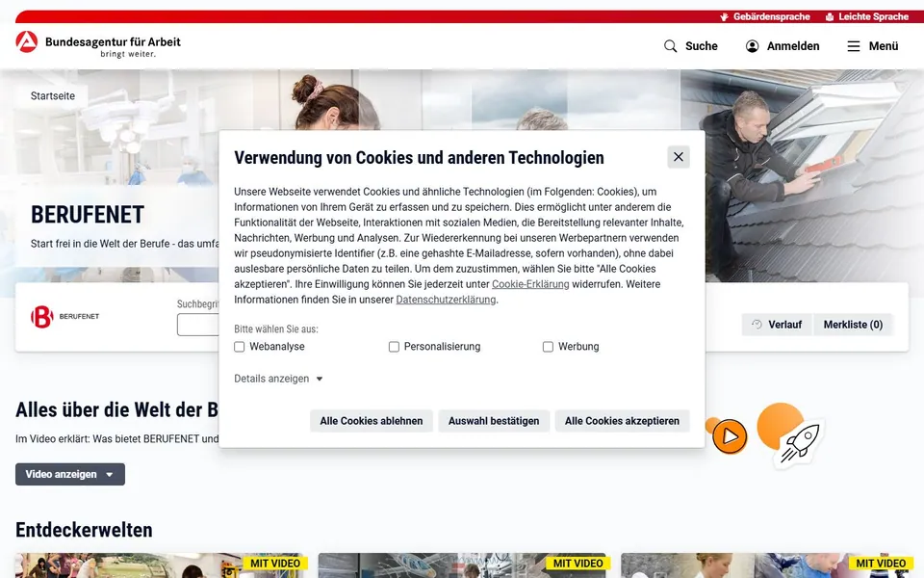The height and width of the screenshot is (578, 924).
Task: Click the Suche magnifier icon
Action: coord(670,46)
